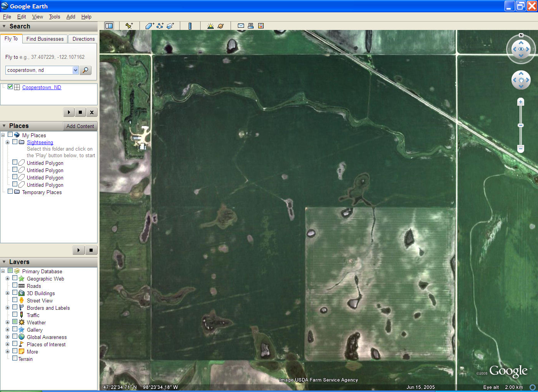Reset north using the N compass marker
538x392 pixels.
(x=521, y=35)
